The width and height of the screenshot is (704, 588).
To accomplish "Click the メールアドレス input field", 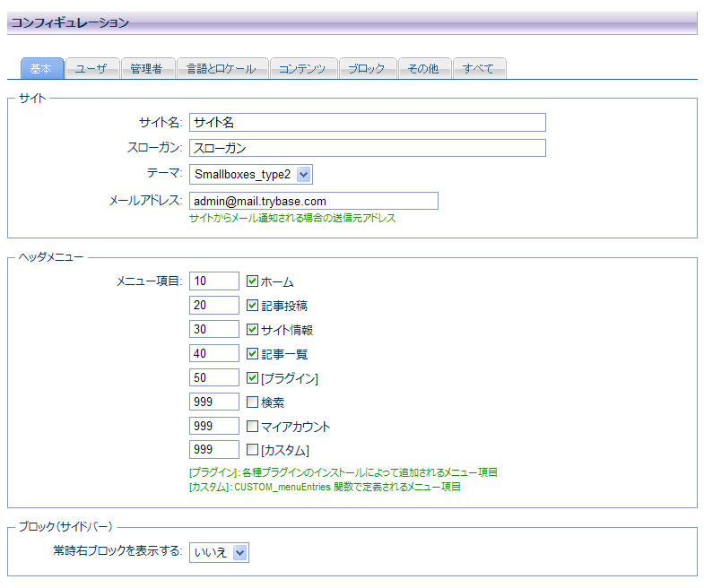I will (x=313, y=202).
